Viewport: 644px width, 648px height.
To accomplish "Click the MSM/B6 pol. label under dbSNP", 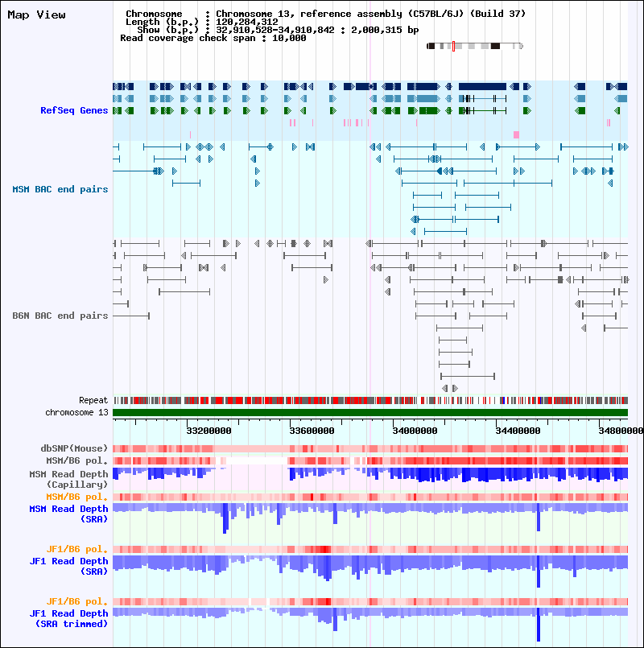I will point(76,460).
